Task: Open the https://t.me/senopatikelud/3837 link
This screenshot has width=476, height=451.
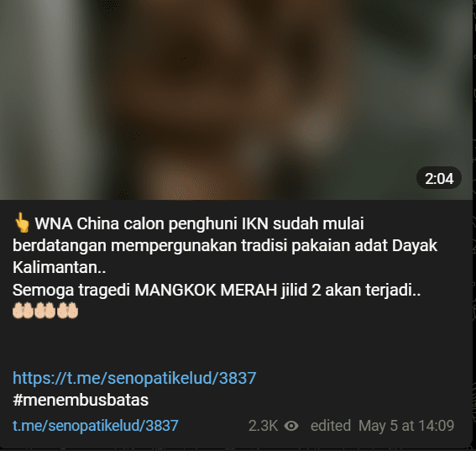Action: point(134,378)
